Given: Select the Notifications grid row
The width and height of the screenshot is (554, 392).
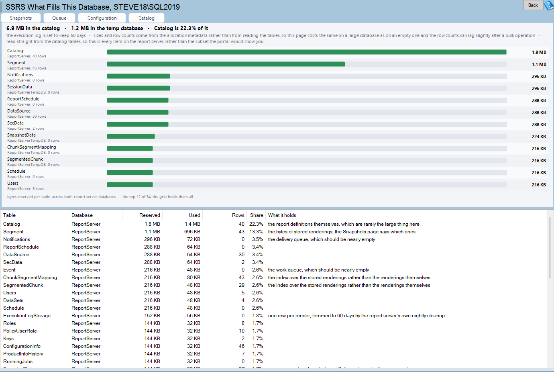Looking at the screenshot, I should (x=274, y=239).
